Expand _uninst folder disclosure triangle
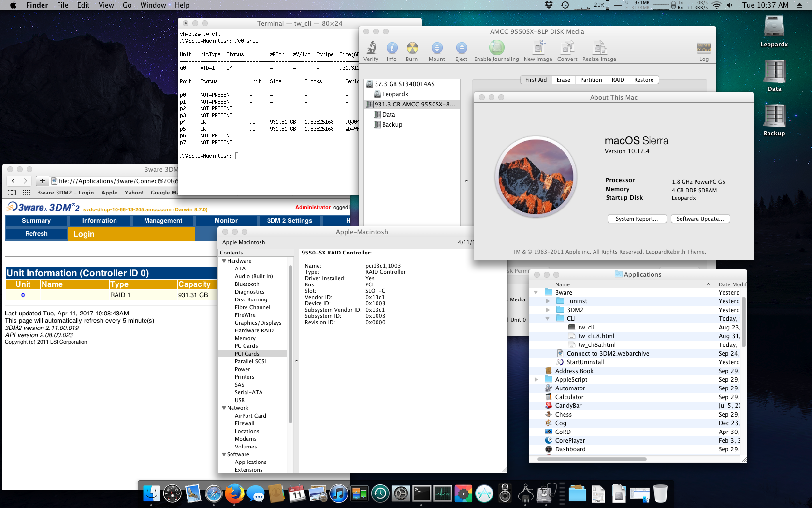 pos(548,301)
